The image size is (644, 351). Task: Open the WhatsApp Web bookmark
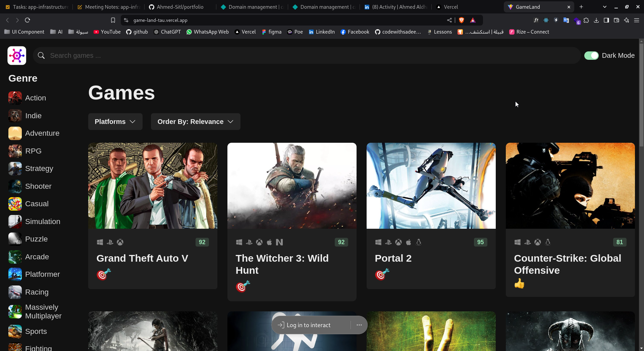point(208,32)
